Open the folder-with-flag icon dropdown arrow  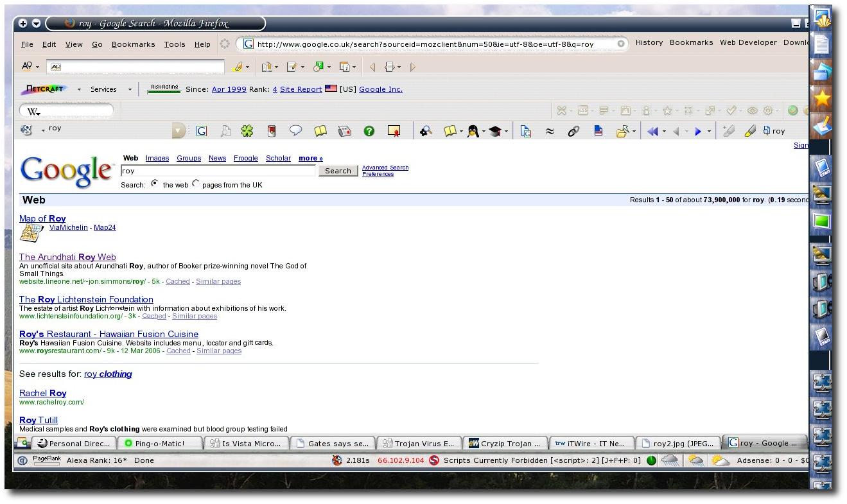[634, 132]
